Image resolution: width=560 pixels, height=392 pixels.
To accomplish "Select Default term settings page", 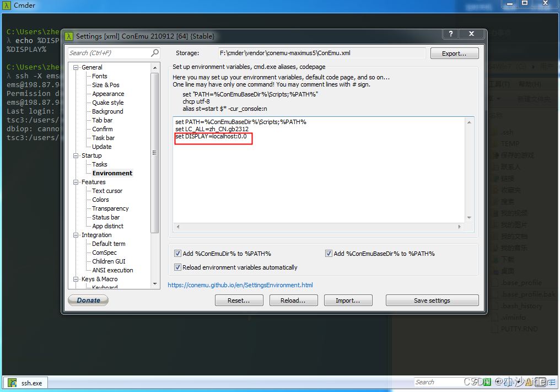I will (109, 244).
